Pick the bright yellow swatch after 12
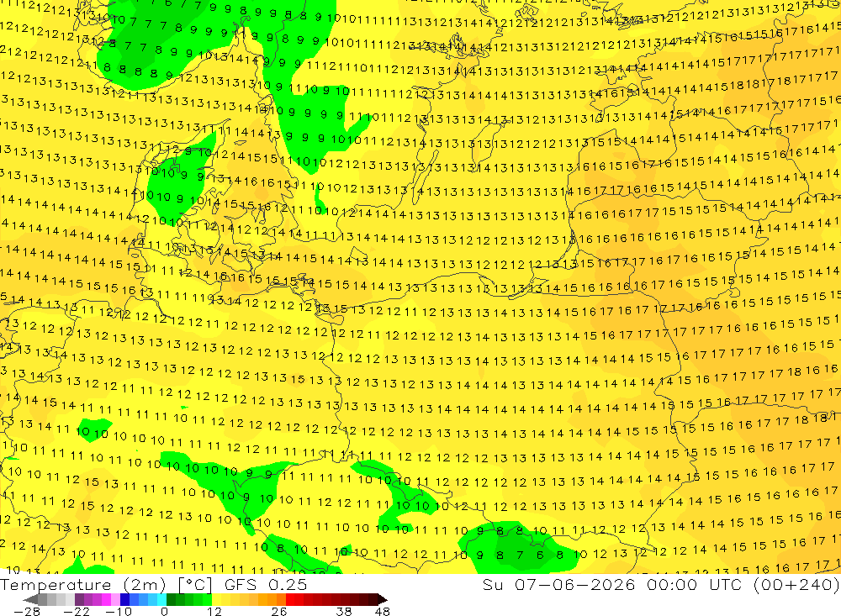 [217, 599]
